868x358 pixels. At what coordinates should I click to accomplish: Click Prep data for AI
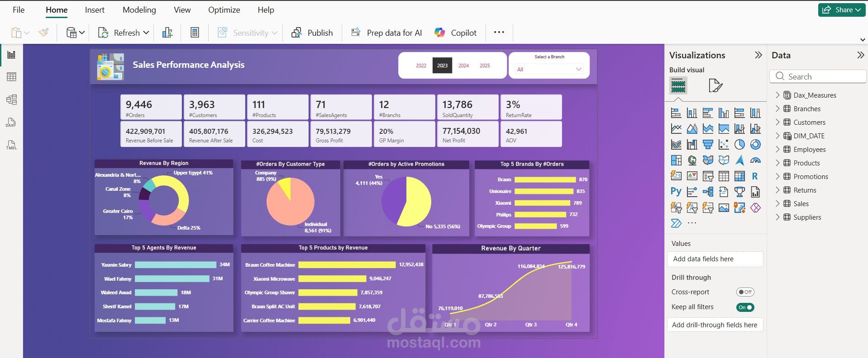coord(386,33)
